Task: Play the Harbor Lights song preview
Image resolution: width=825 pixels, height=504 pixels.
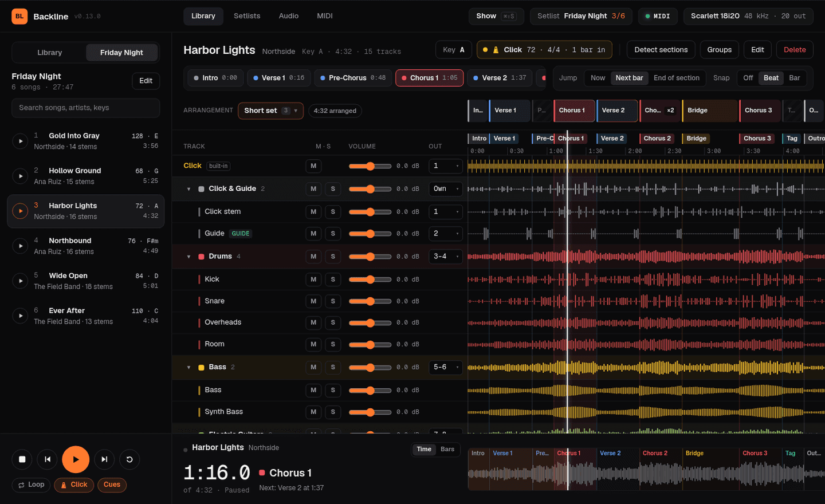Action: pyautogui.click(x=20, y=211)
